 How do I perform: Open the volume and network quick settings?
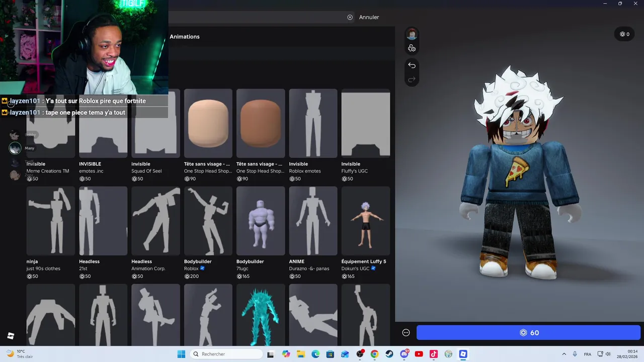(x=604, y=354)
